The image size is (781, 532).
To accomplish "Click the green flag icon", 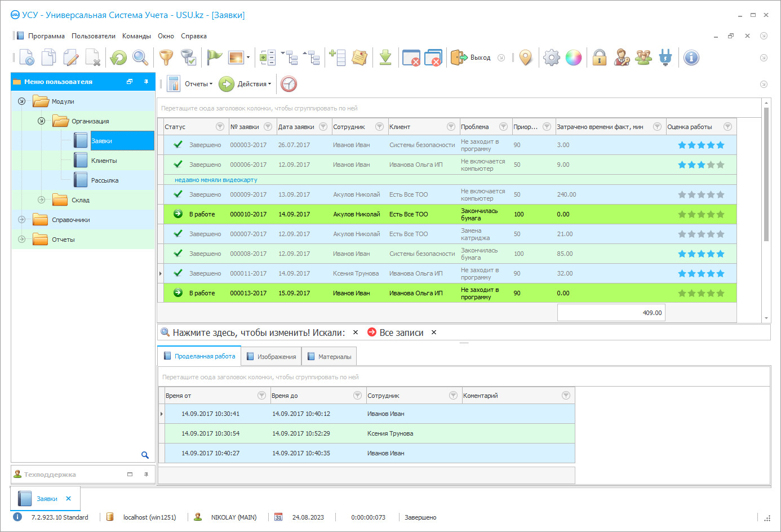I will click(x=214, y=57).
